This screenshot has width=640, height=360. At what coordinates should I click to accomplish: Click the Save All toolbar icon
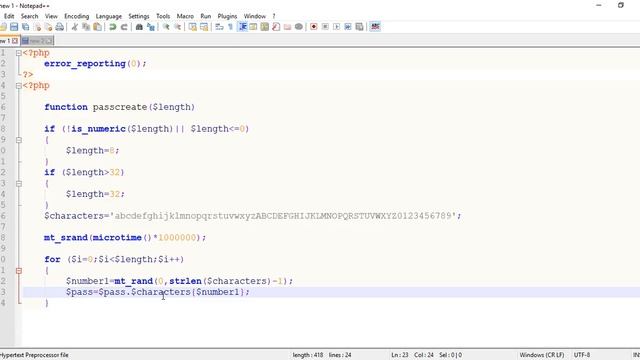click(26, 27)
